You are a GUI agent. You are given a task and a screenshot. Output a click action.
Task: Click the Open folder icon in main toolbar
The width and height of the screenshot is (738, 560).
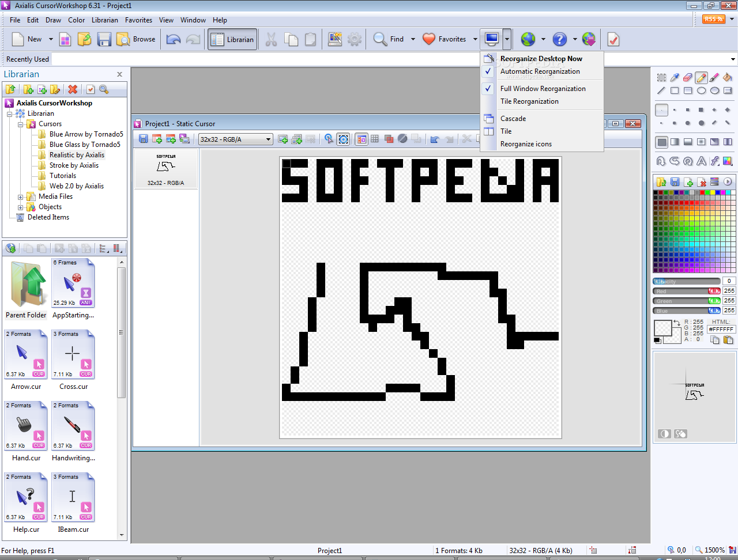[84, 39]
